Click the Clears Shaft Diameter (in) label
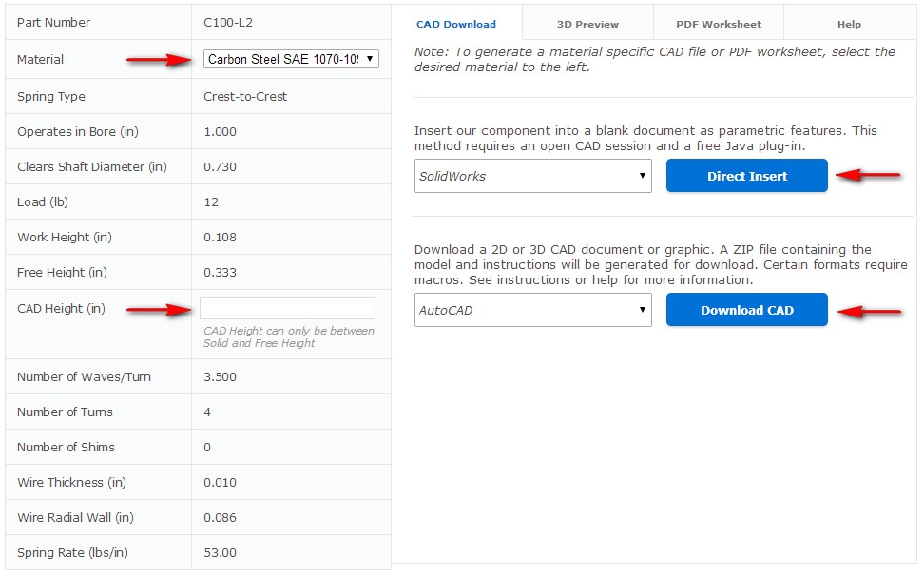The image size is (924, 575). click(92, 167)
